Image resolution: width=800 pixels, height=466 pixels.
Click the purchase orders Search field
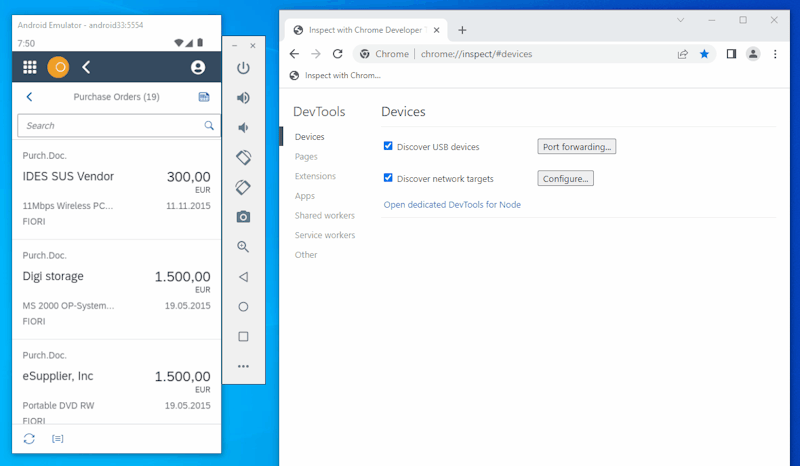tap(110, 126)
